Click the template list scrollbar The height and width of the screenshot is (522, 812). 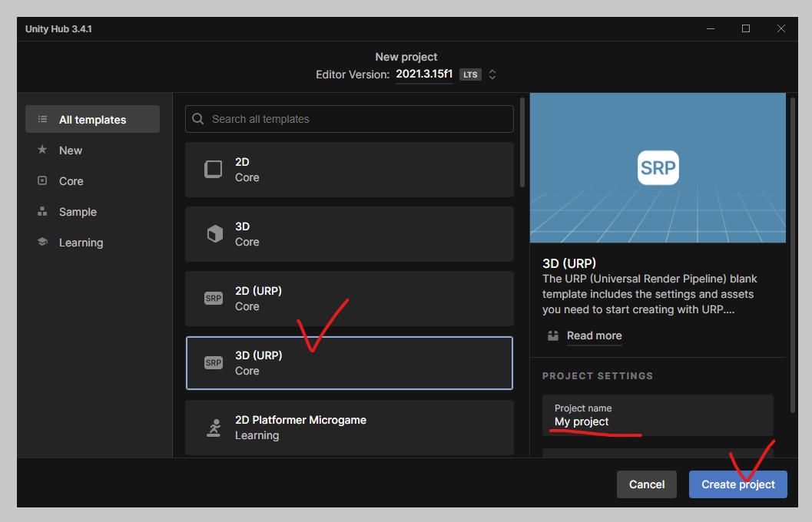click(x=522, y=142)
